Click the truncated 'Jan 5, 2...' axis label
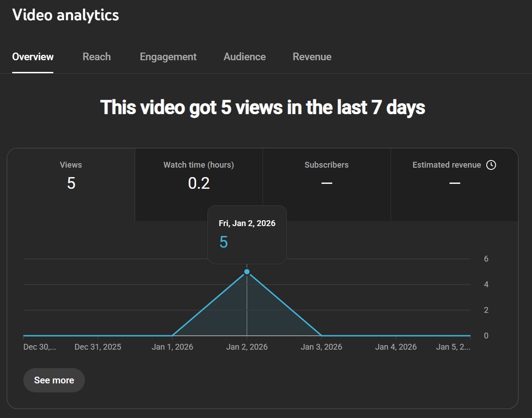Viewport: 532px width, 418px height. pyautogui.click(x=453, y=347)
